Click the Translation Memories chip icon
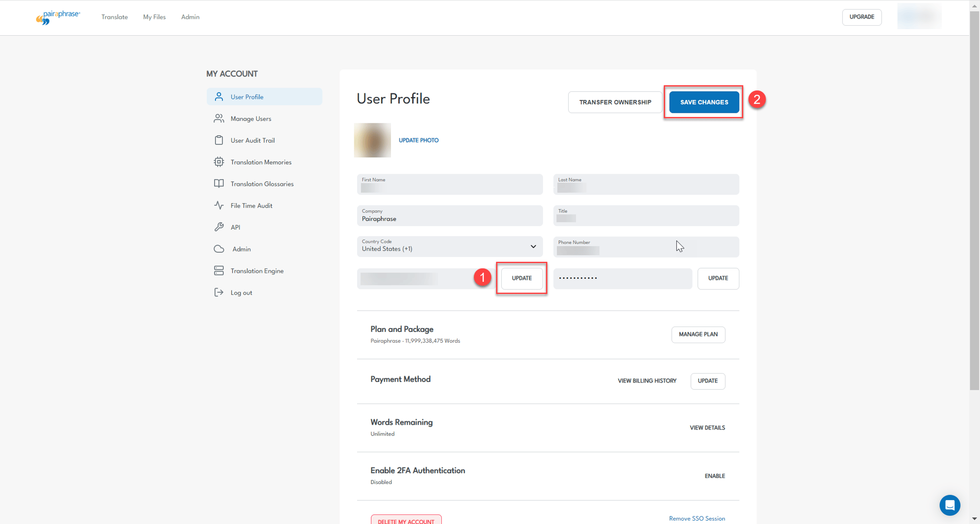 [219, 162]
